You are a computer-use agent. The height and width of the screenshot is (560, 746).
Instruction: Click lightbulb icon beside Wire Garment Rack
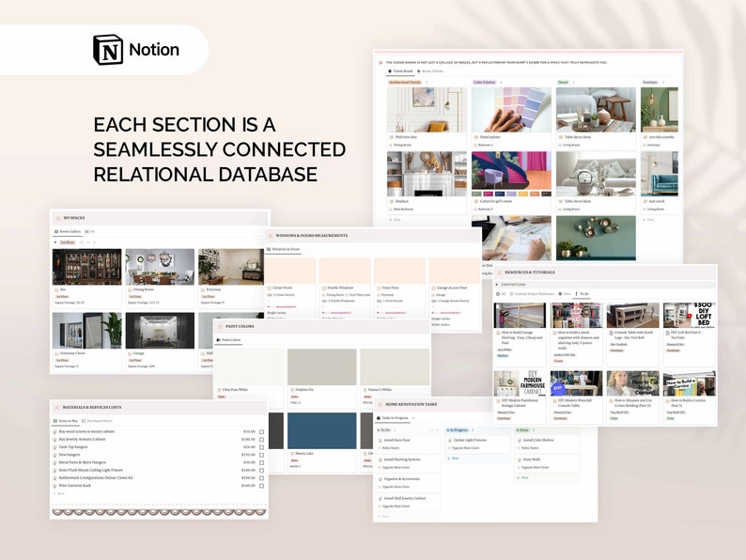click(x=54, y=486)
